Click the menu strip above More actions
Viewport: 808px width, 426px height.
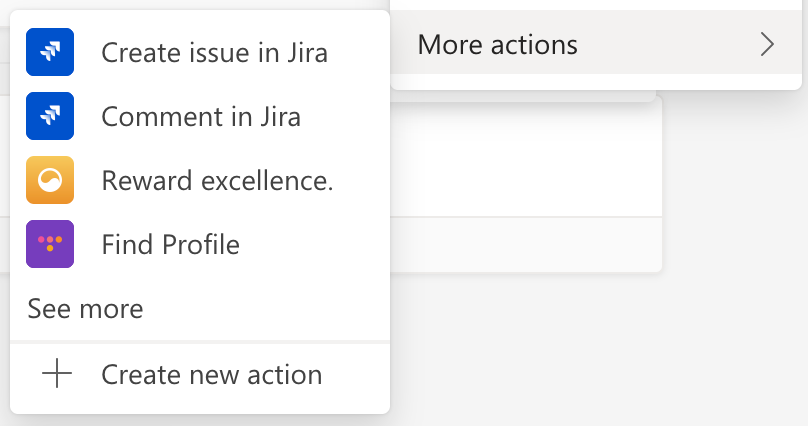pos(596,5)
